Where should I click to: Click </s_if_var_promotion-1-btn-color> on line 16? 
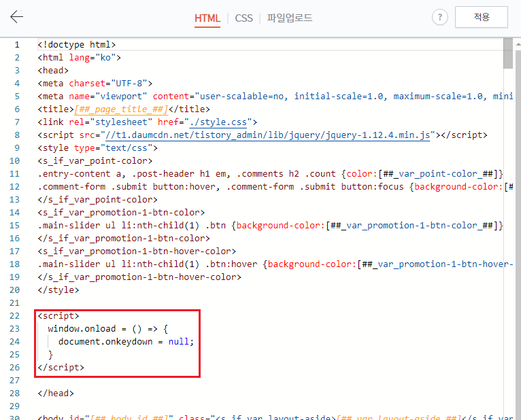[x=124, y=239]
